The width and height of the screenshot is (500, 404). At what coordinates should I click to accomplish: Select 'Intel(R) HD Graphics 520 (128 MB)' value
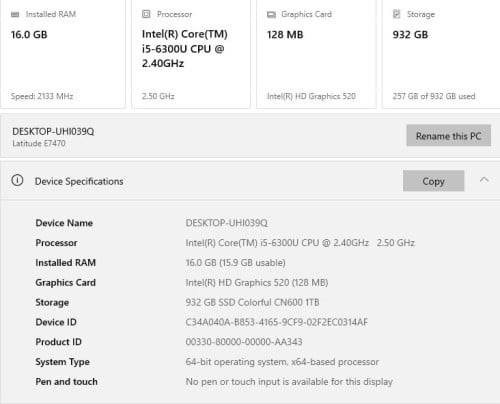click(x=257, y=283)
